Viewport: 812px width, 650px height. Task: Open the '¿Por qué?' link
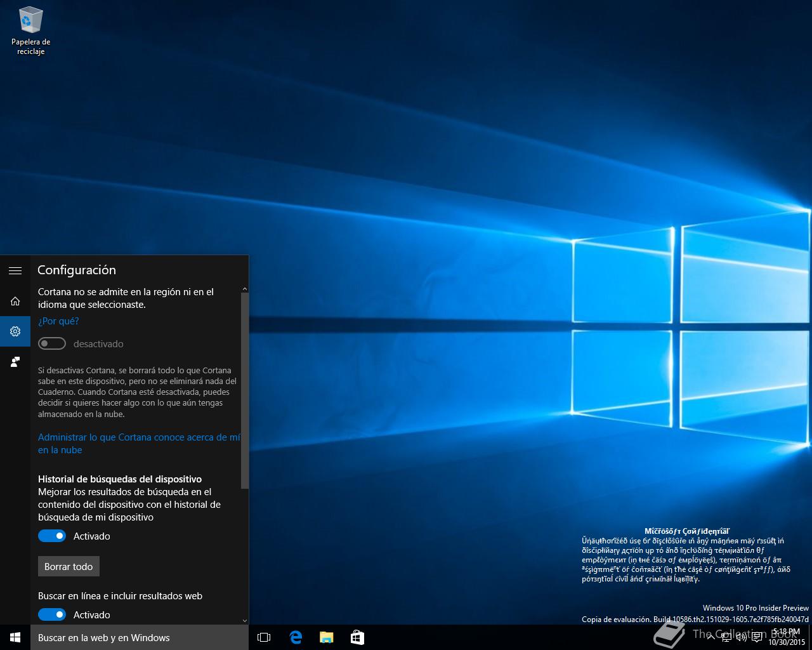point(58,321)
